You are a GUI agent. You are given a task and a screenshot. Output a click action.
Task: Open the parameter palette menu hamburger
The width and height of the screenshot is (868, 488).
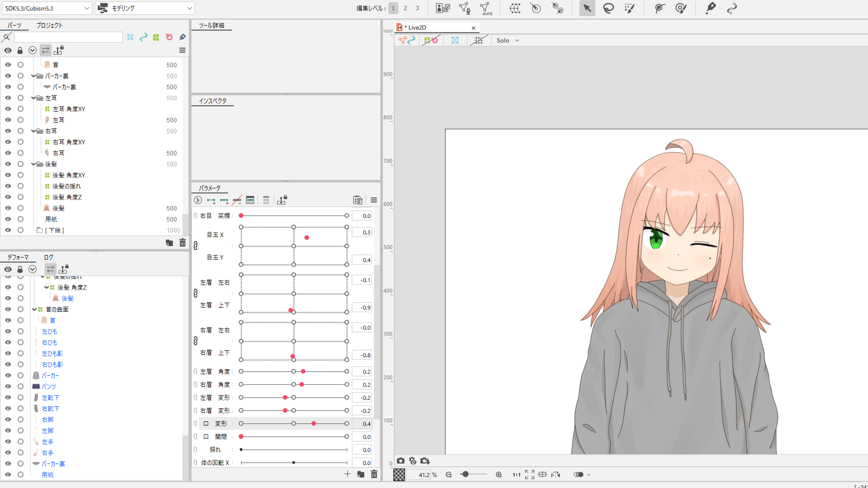click(374, 200)
